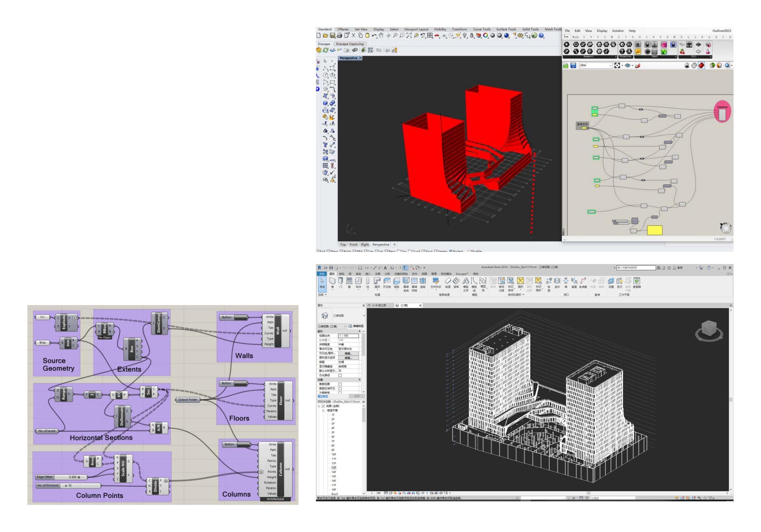Switch to the Enscape Capturing toolbar tab
This screenshot has height=532, width=761.
coord(350,44)
